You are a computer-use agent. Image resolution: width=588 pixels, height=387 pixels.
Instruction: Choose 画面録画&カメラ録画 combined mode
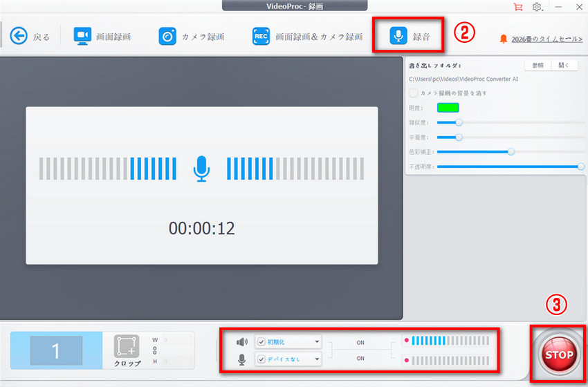(x=308, y=37)
